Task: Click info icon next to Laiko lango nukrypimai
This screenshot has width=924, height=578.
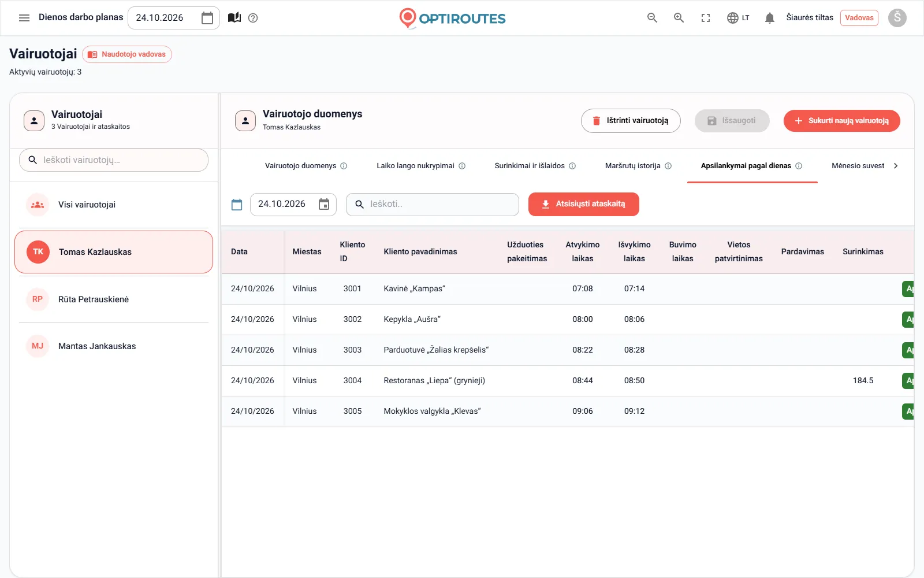Action: 462,166
